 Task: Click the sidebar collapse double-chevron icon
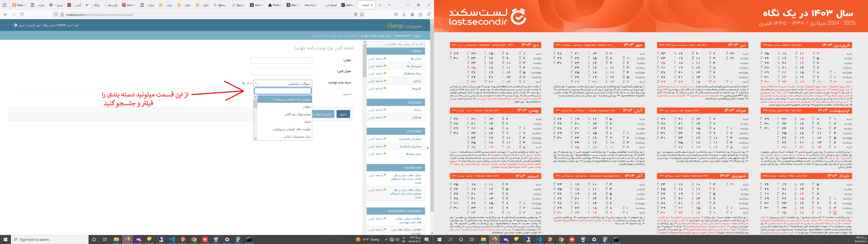(427, 148)
